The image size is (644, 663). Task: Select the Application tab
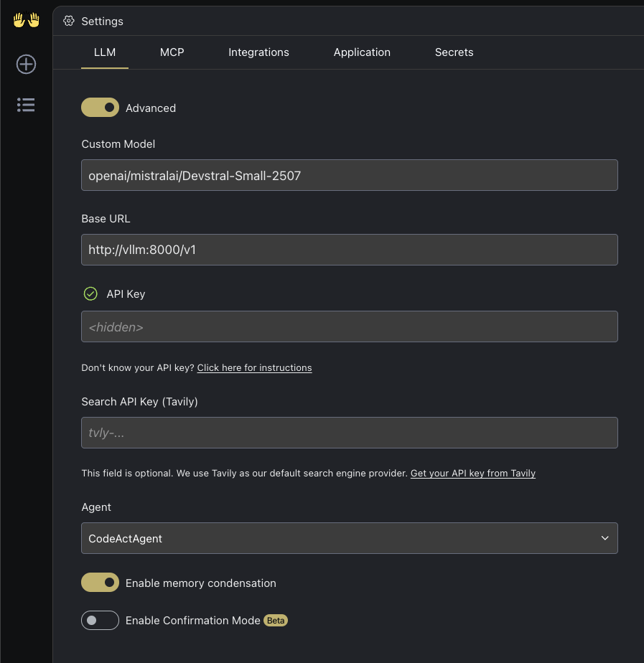tap(362, 52)
